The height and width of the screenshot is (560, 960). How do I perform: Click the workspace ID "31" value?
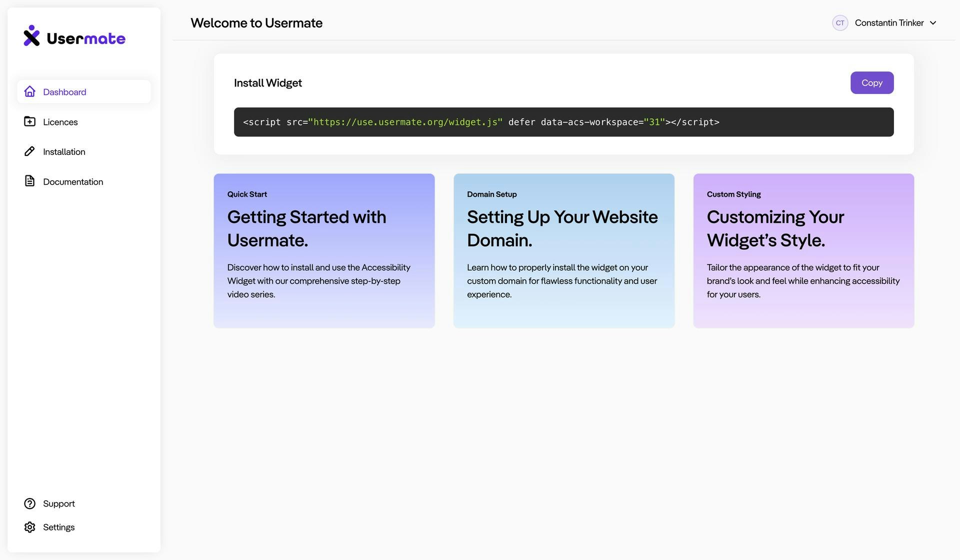coord(654,122)
